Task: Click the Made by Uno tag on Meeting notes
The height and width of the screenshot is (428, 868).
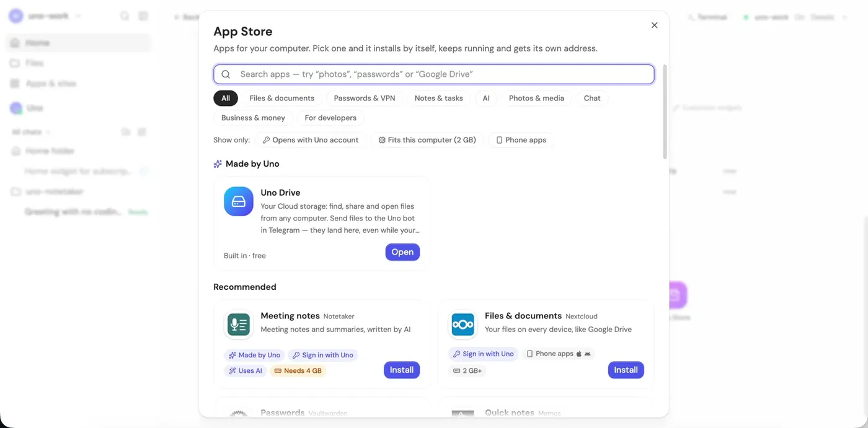Action: (254, 355)
